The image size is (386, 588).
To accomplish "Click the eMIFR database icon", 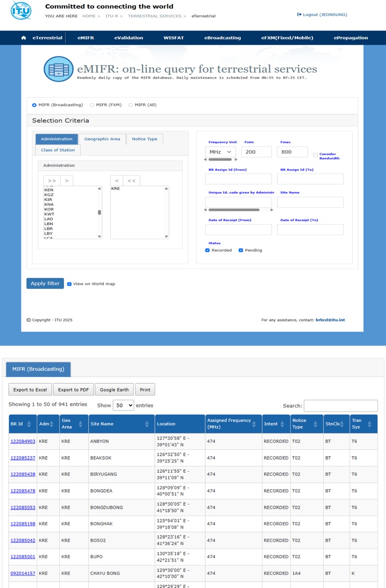I will pyautogui.click(x=59, y=69).
